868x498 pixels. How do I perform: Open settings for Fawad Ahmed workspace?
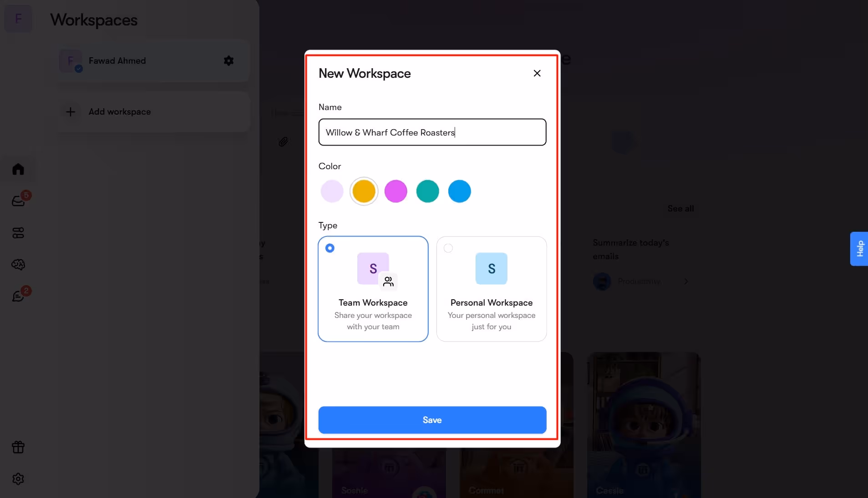228,60
